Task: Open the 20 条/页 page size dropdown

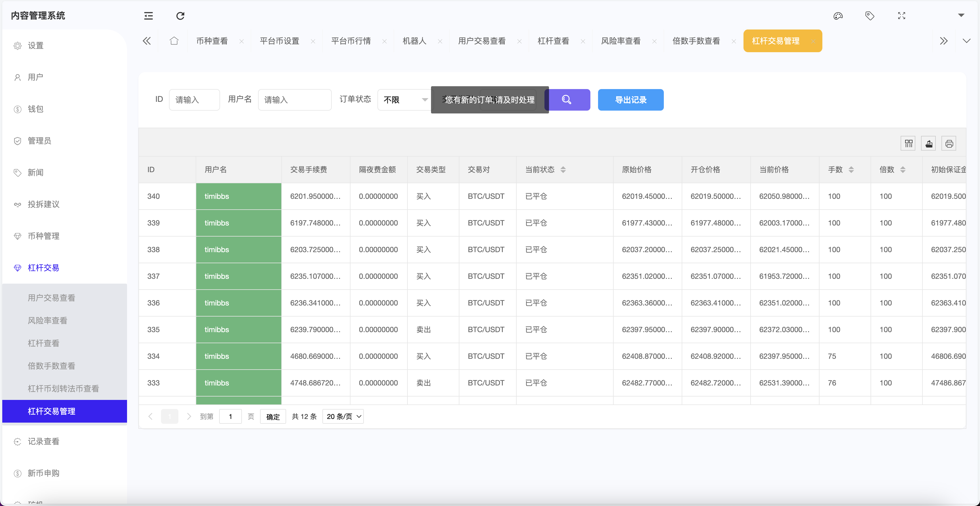Action: (343, 416)
